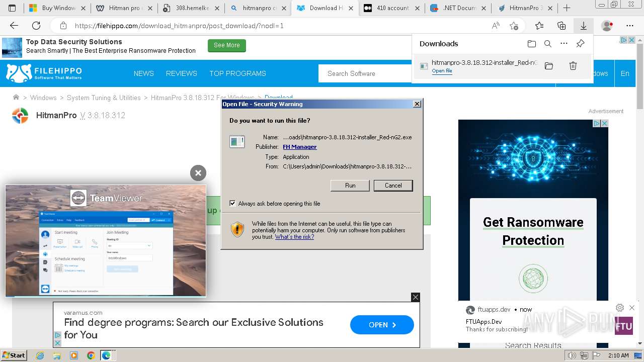The width and height of the screenshot is (644, 362).
Task: Switch to Buy Windows tab
Action: [57, 8]
